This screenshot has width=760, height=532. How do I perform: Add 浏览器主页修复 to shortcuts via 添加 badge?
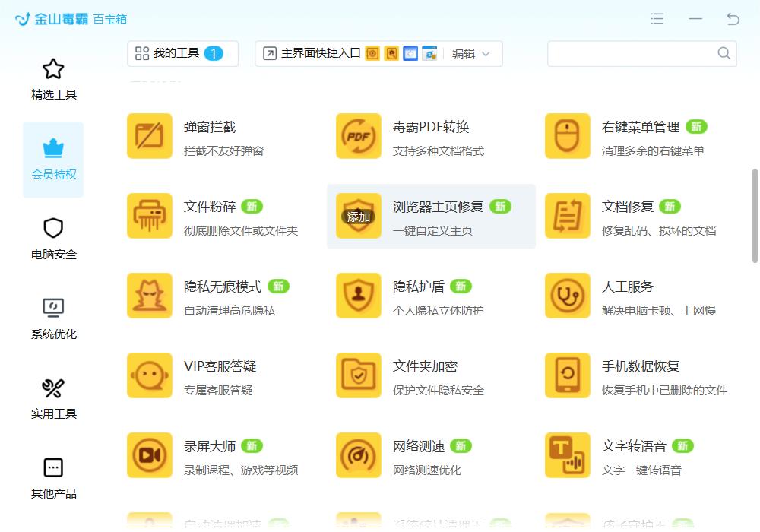(357, 217)
